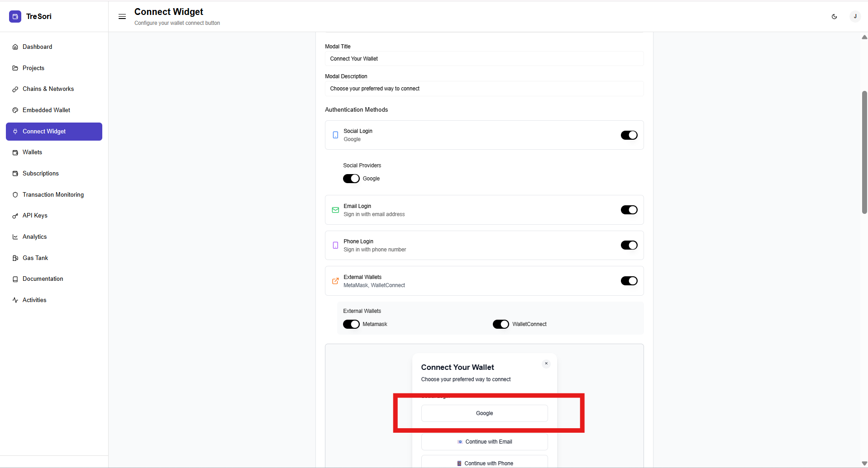Toggle off External Wallets authentication
The height and width of the screenshot is (468, 868).
629,281
